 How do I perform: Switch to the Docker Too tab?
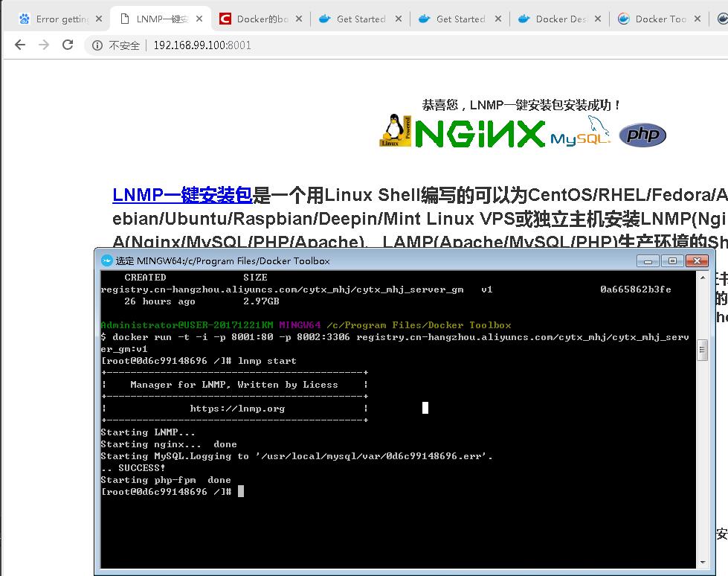coord(660,19)
